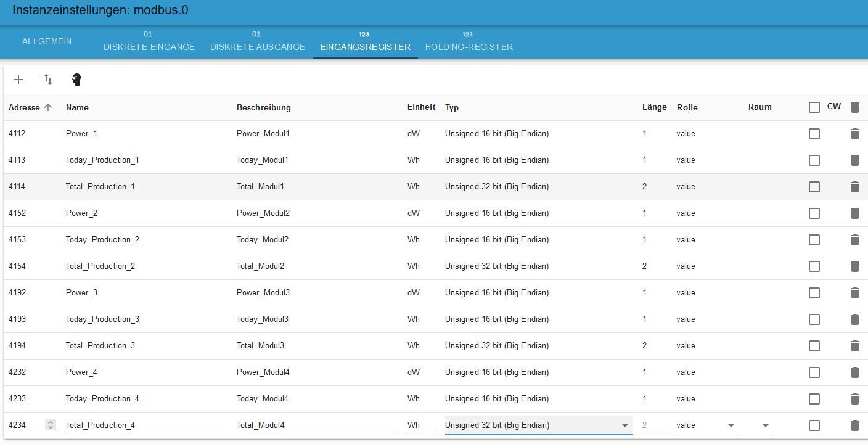Screen dimensions: 868x444
Task: Edit the Wh unit field for 4234
Action: click(421, 425)
